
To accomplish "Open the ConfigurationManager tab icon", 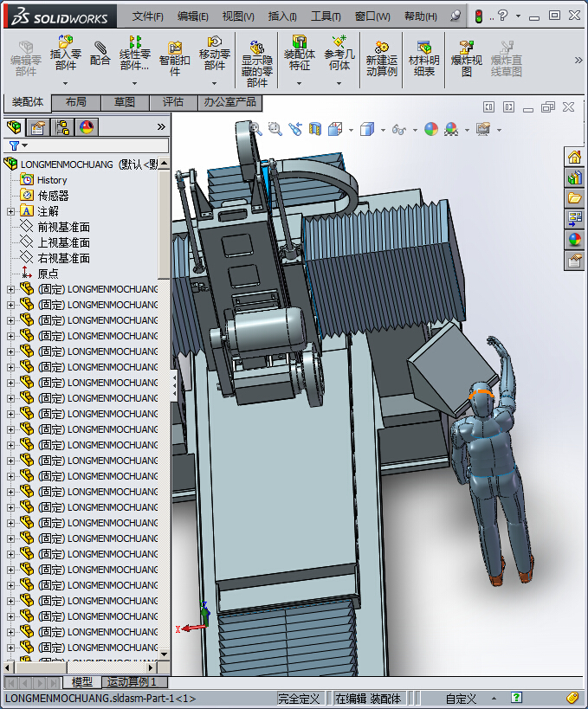I will click(62, 127).
